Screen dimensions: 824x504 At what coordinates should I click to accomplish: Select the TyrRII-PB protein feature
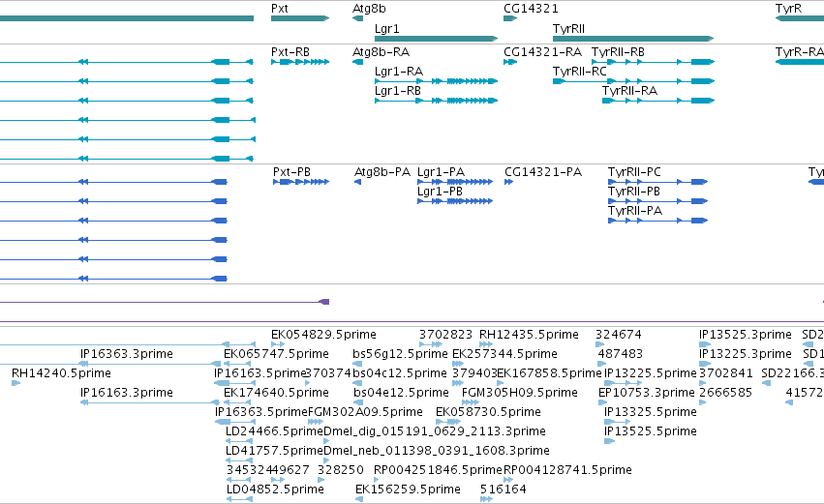click(657, 201)
